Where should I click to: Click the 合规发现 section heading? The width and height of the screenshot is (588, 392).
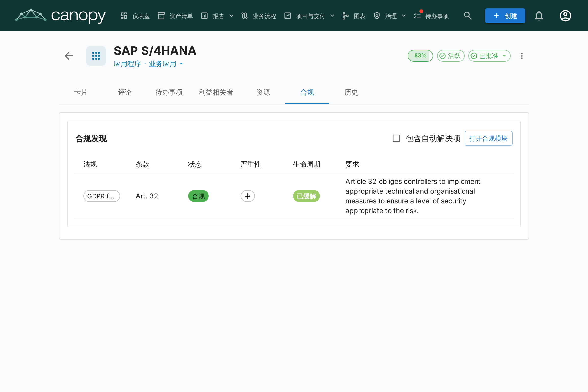click(91, 138)
